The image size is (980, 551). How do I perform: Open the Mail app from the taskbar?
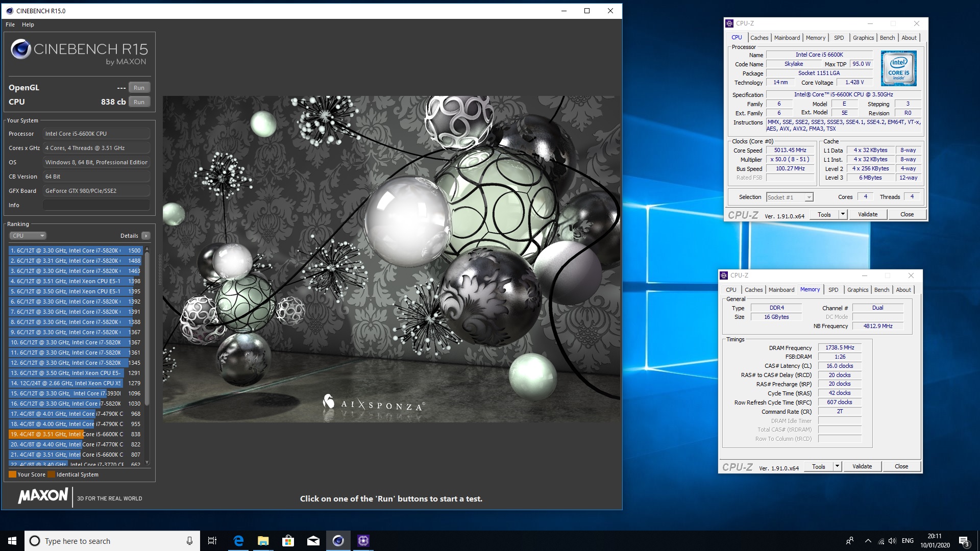pos(313,541)
